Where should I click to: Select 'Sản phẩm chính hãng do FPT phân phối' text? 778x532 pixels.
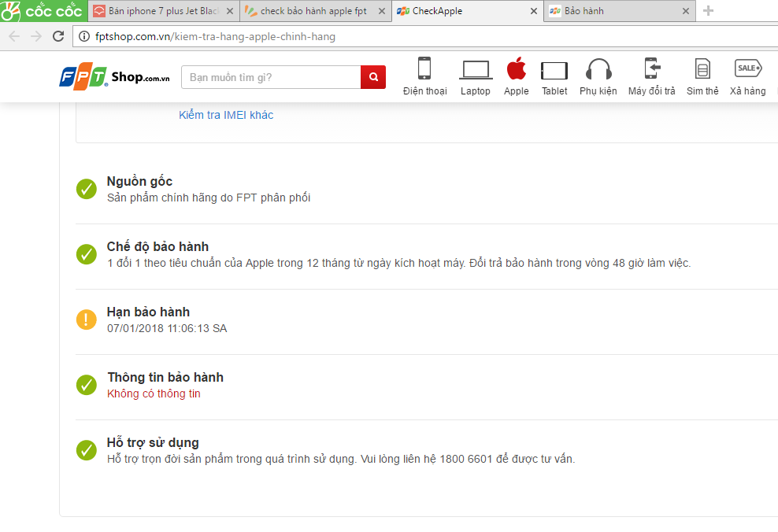click(x=209, y=198)
